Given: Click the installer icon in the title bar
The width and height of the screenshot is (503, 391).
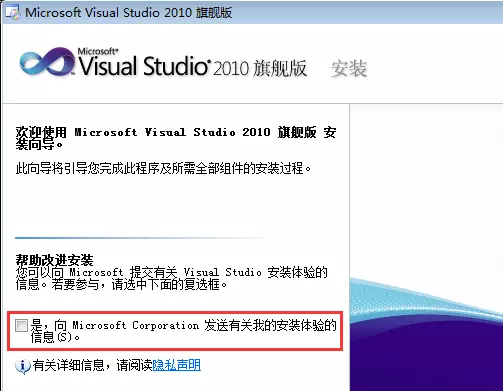Looking at the screenshot, I should coord(13,13).
